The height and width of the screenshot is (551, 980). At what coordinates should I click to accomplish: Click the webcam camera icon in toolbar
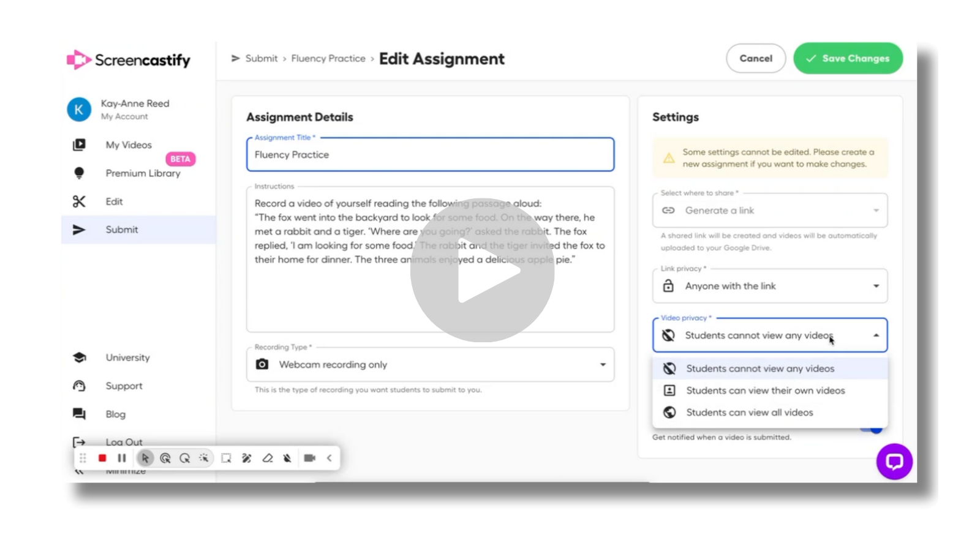point(309,458)
